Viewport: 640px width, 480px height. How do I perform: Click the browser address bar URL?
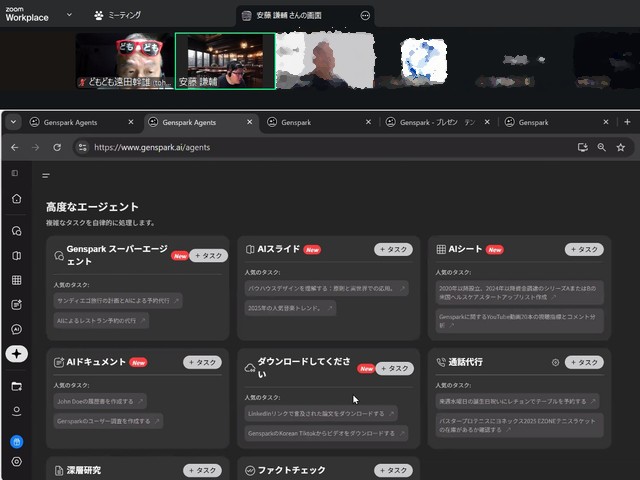tap(152, 147)
